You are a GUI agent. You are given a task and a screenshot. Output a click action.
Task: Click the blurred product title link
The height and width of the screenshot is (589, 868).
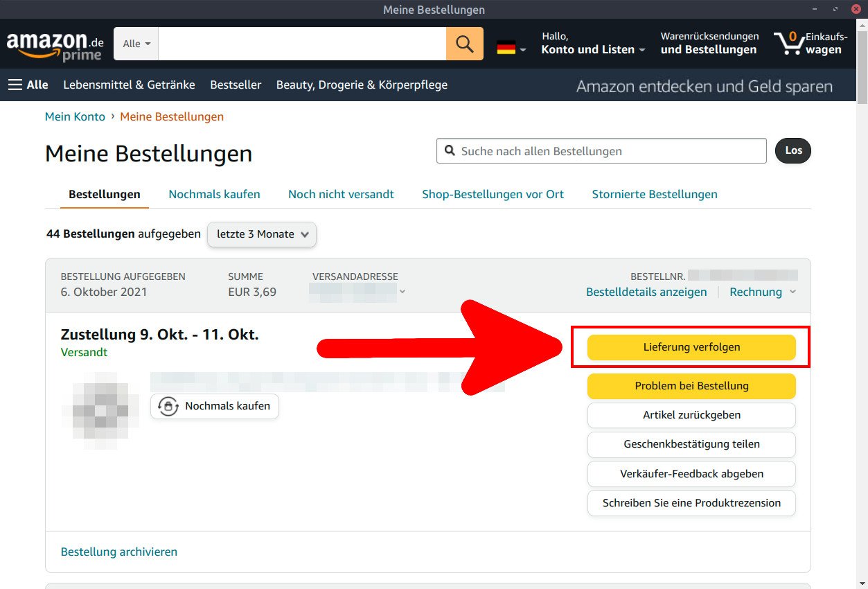tap(327, 382)
